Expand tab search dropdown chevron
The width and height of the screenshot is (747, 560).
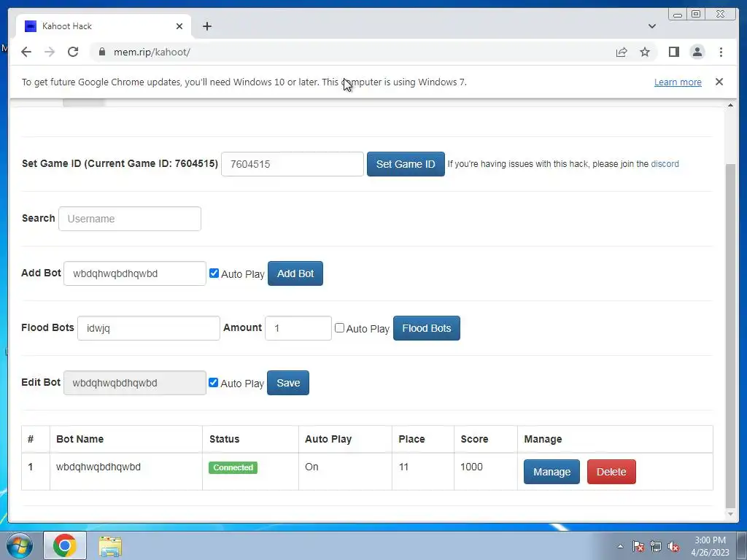[651, 26]
